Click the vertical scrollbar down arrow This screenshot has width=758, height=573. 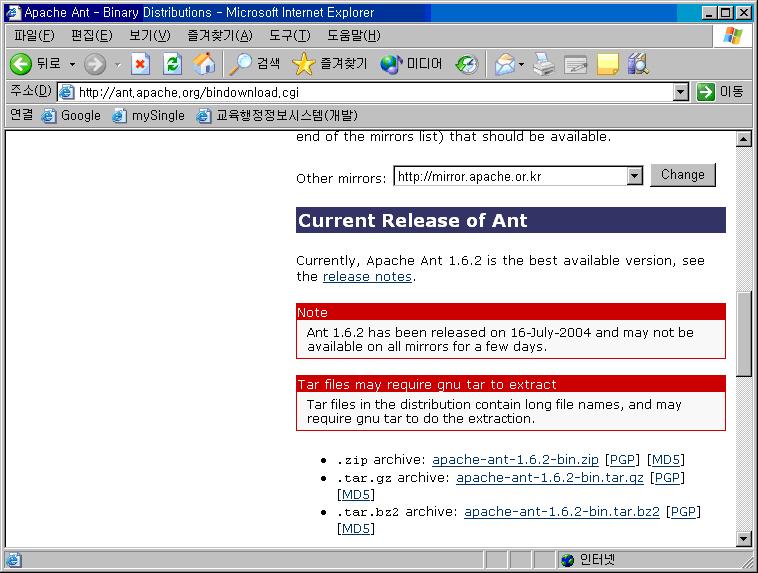pyautogui.click(x=743, y=538)
